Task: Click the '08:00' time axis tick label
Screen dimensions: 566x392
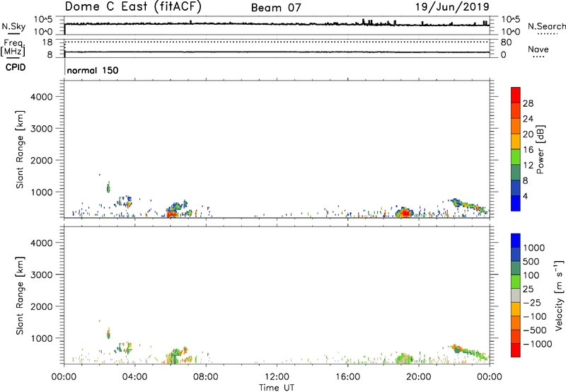Action: coord(206,377)
